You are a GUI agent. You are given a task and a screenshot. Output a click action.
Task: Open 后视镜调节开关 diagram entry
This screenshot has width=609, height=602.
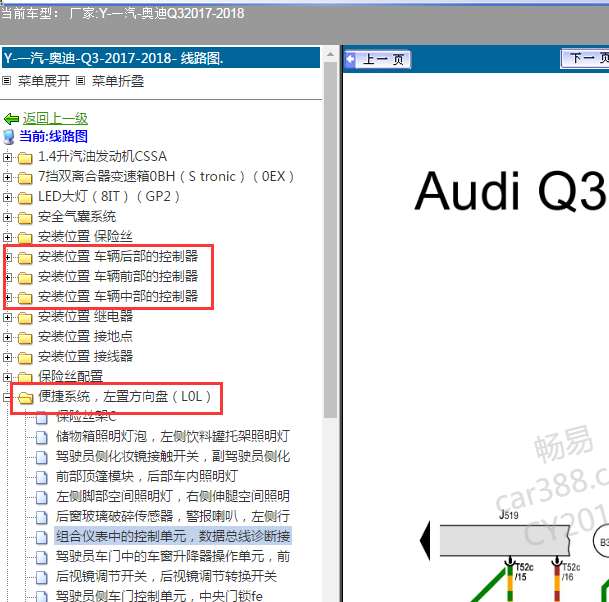pyautogui.click(x=166, y=576)
